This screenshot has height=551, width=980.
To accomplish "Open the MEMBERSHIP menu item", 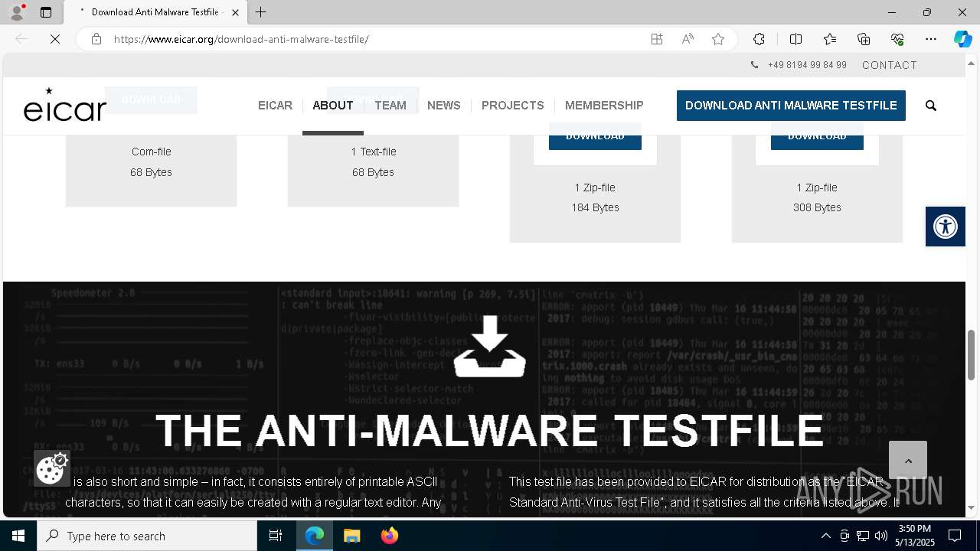I will pyautogui.click(x=604, y=106).
